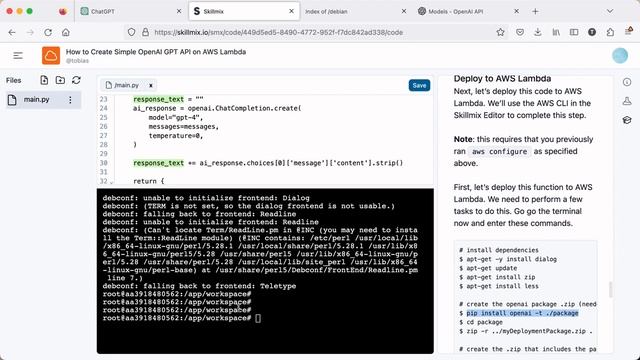Click the temperature=0 code line
The width and height of the screenshot is (640, 360).
pyautogui.click(x=176, y=136)
